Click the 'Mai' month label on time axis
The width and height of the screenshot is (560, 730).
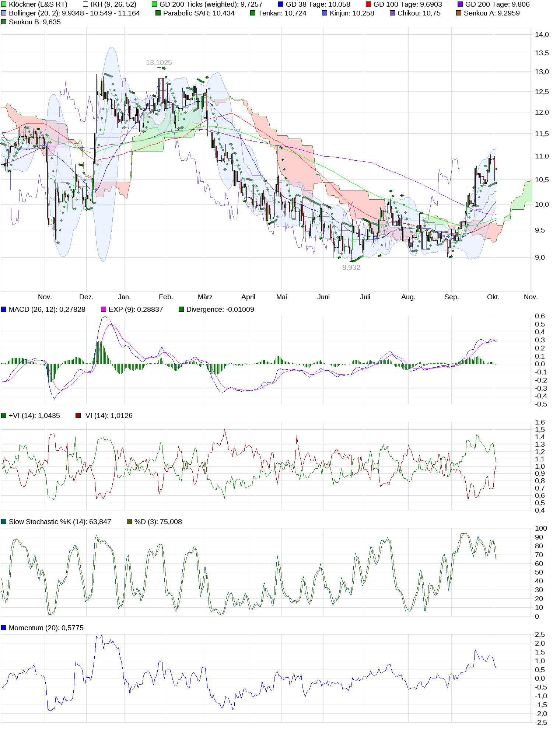pyautogui.click(x=281, y=297)
